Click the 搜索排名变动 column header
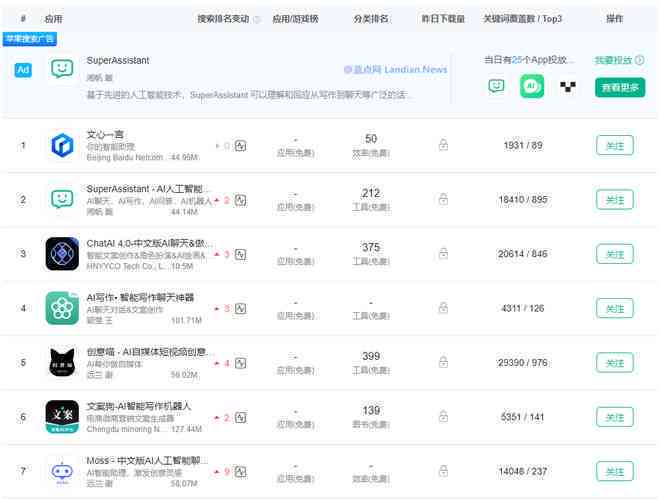 (224, 19)
